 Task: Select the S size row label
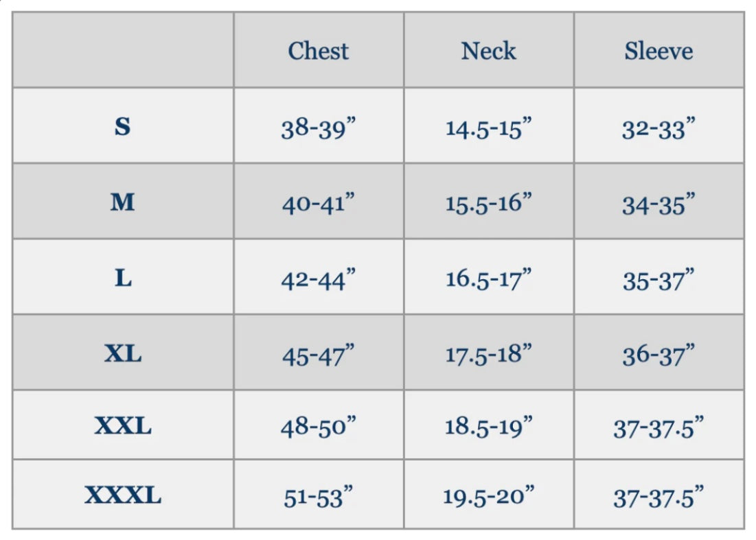pyautogui.click(x=123, y=126)
